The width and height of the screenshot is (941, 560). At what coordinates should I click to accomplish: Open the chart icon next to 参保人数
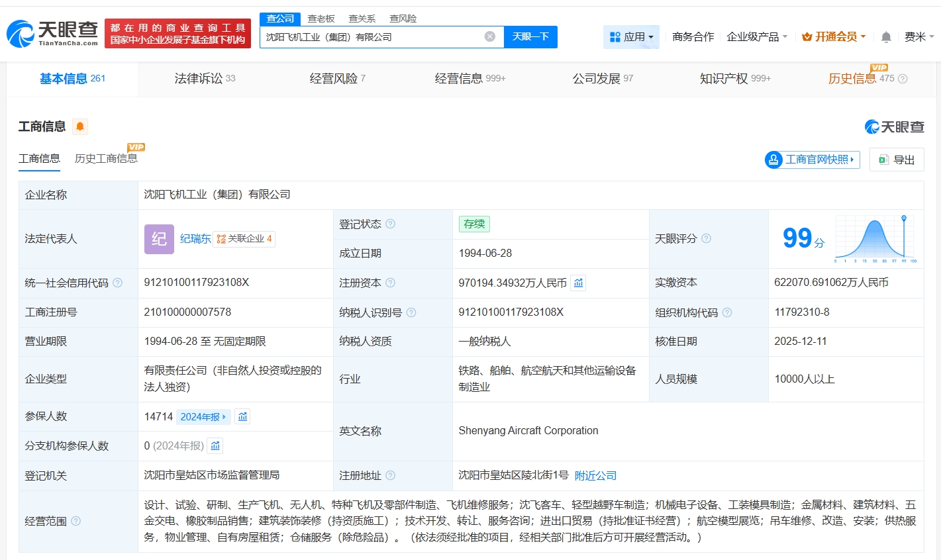pyautogui.click(x=242, y=416)
